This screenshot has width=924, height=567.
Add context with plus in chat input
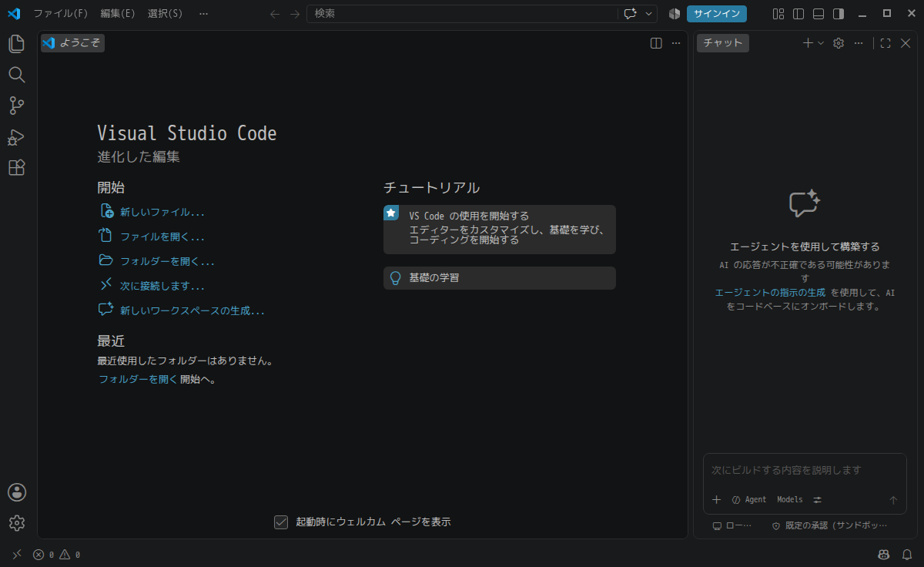716,500
